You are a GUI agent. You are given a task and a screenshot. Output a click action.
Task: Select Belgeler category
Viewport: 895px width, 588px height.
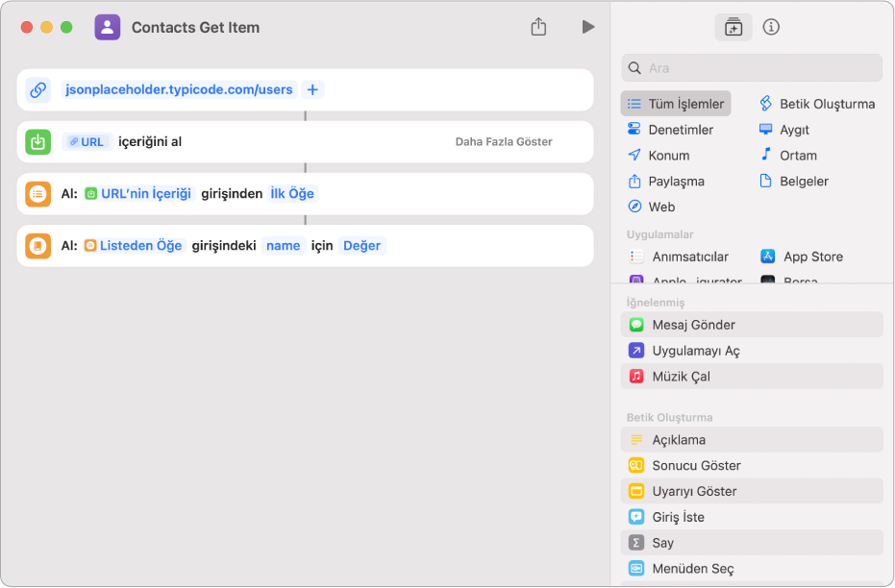pyautogui.click(x=794, y=182)
